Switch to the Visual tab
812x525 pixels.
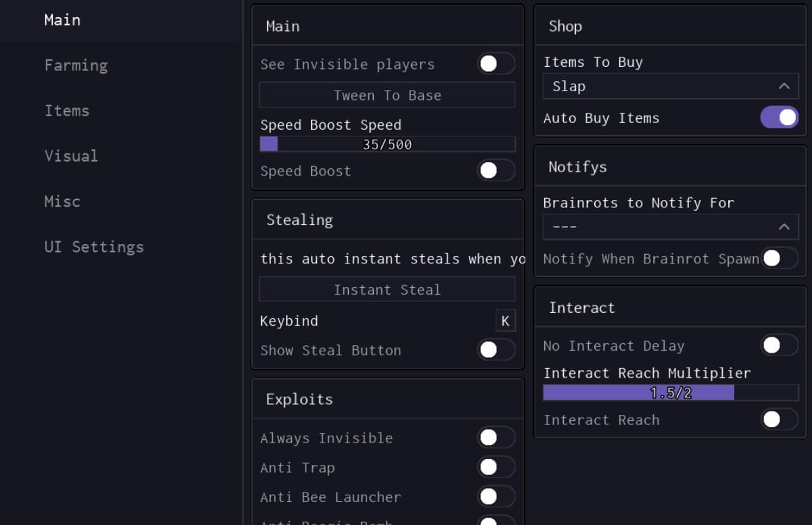pyautogui.click(x=71, y=156)
